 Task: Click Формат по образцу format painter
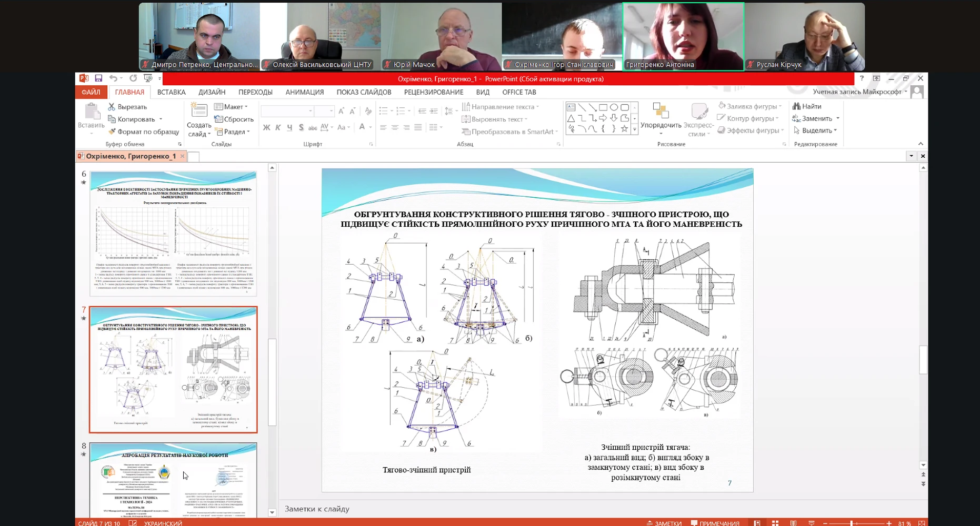point(143,131)
